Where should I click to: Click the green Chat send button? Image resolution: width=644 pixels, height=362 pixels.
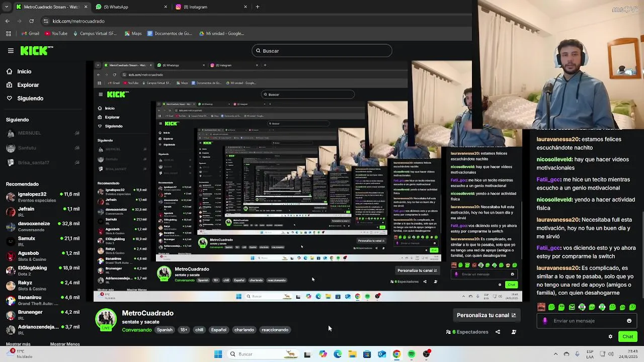(628, 336)
